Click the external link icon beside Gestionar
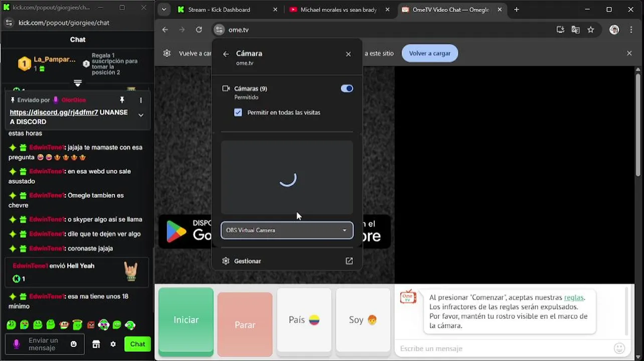 pyautogui.click(x=349, y=261)
